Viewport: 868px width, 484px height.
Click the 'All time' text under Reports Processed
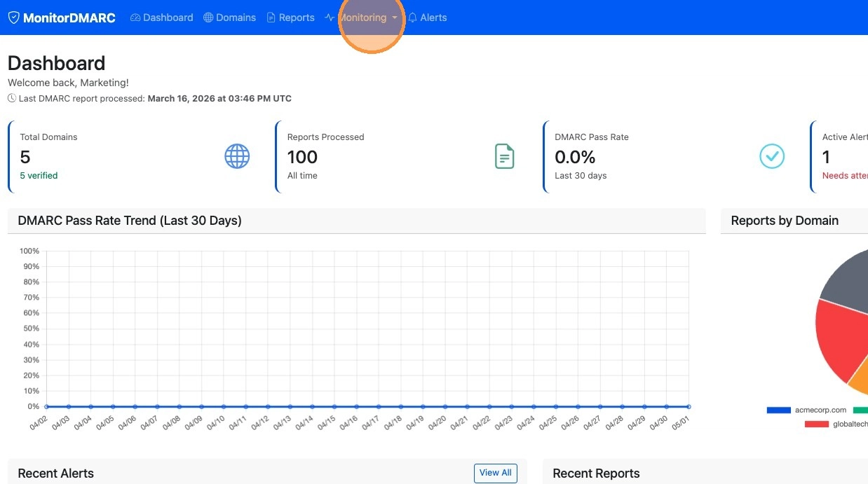[x=302, y=176]
